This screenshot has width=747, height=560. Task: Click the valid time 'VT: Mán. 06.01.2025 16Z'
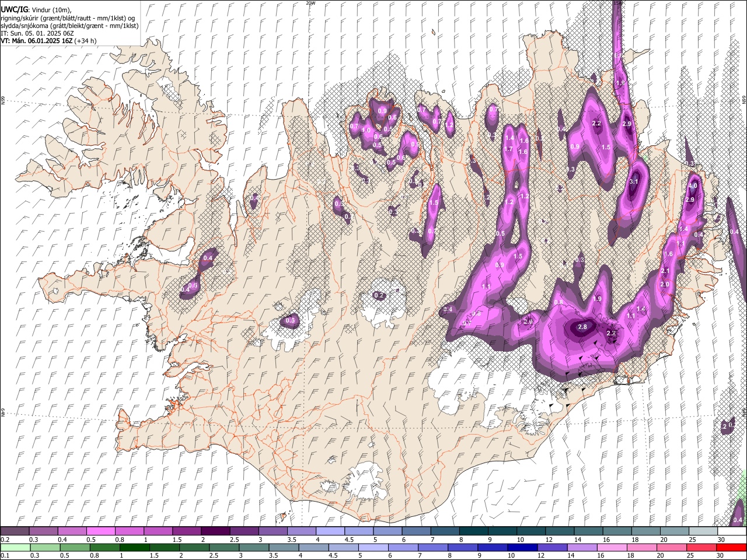pyautogui.click(x=36, y=41)
